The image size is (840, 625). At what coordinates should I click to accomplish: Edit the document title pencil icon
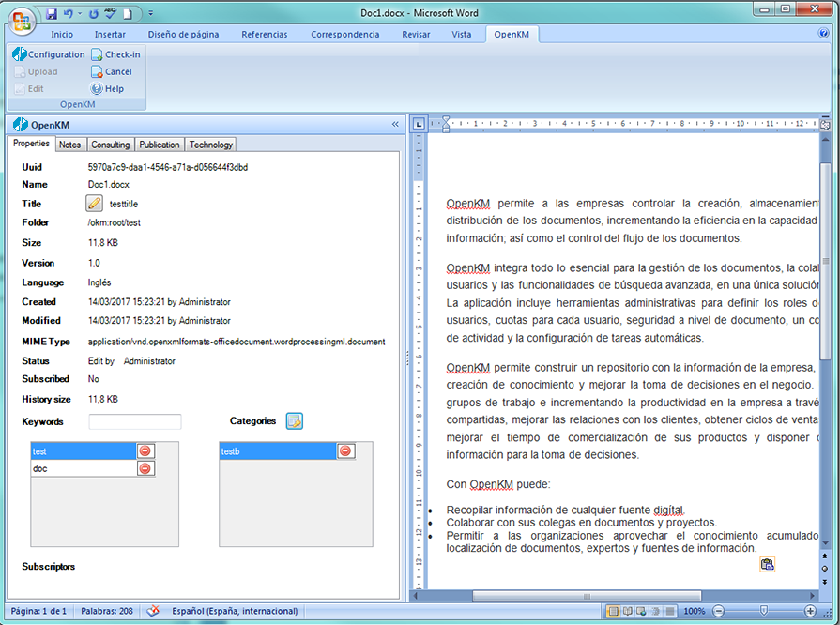pyautogui.click(x=94, y=204)
